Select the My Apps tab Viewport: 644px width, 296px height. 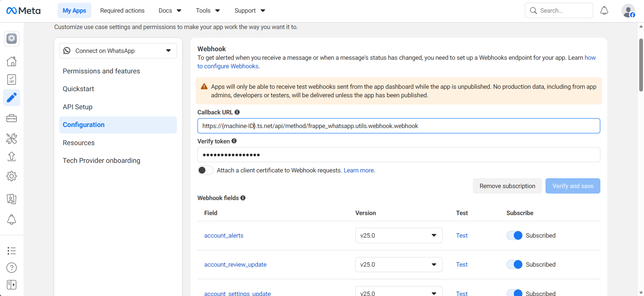[74, 11]
